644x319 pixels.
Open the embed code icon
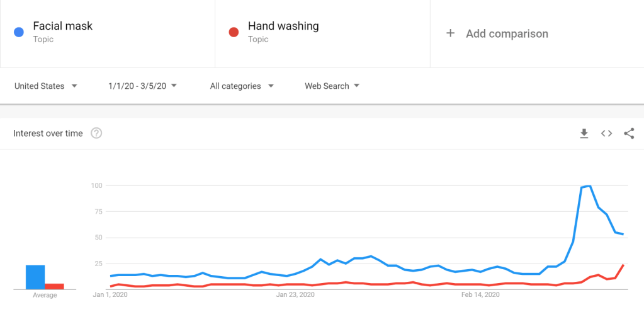pyautogui.click(x=606, y=133)
